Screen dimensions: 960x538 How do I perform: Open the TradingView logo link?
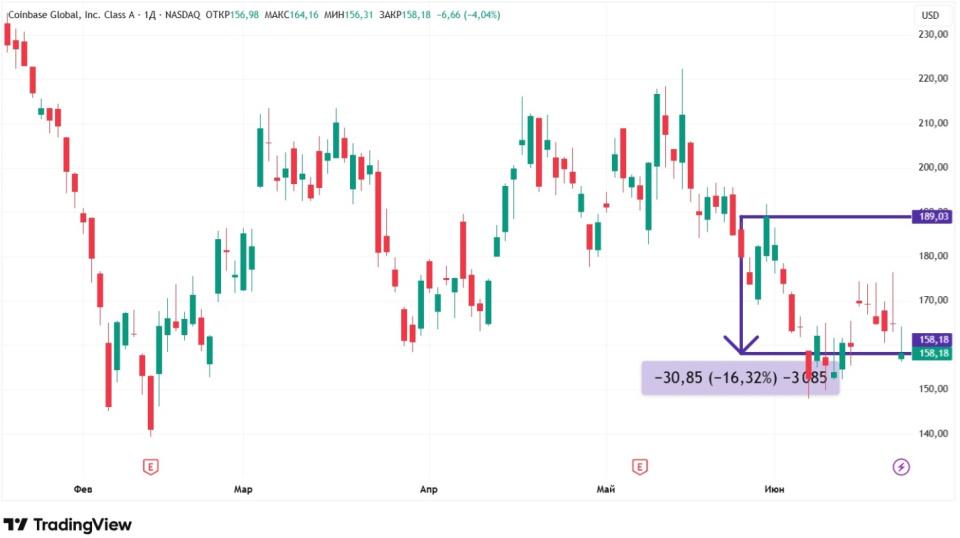[67, 525]
